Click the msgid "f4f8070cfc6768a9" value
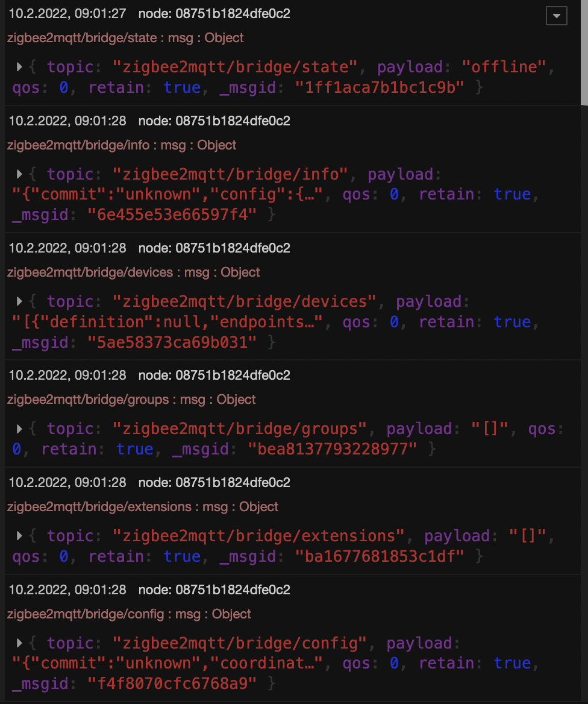 (172, 684)
